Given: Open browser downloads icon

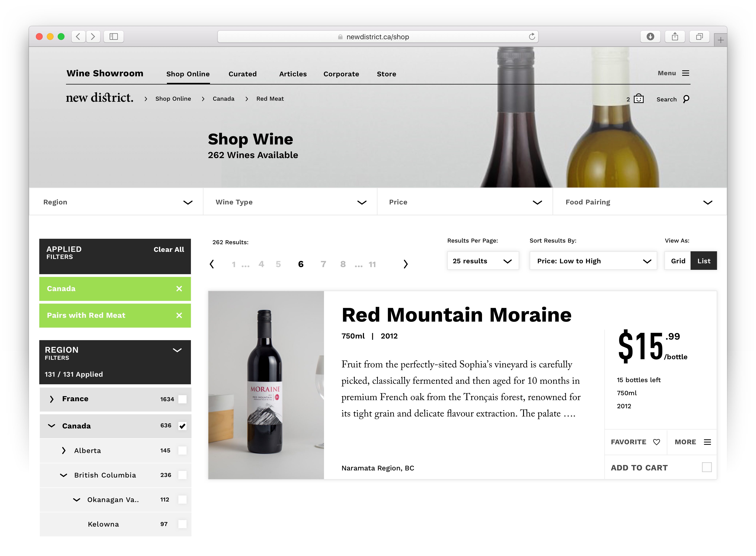Looking at the screenshot, I should (x=650, y=36).
